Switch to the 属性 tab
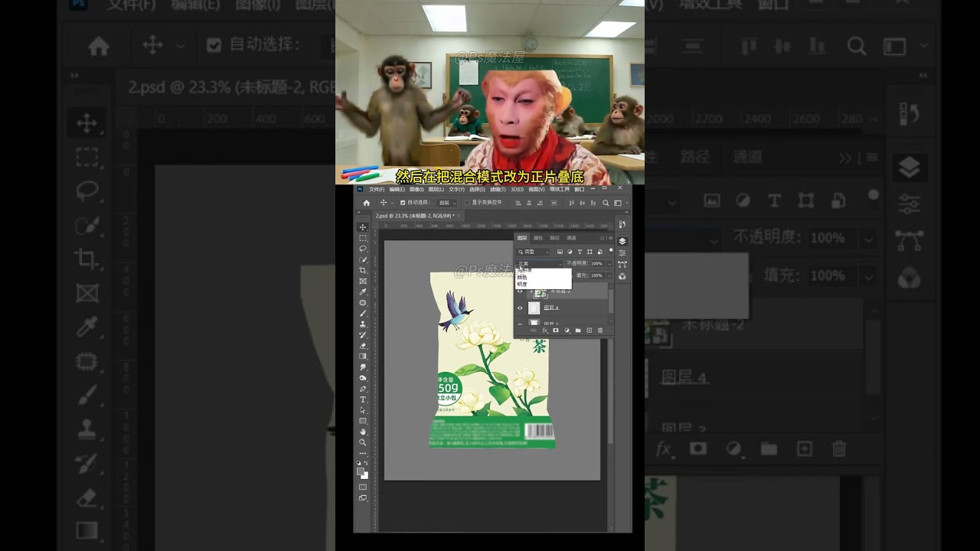 point(538,238)
